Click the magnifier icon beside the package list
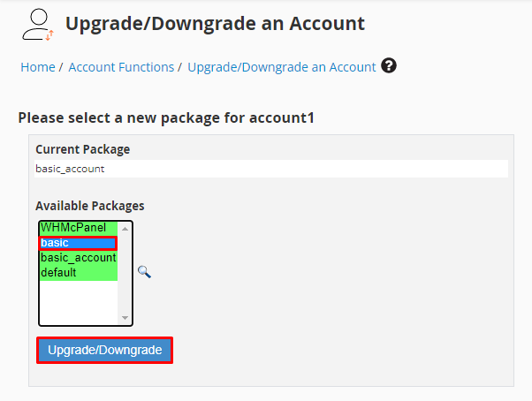 click(x=144, y=272)
